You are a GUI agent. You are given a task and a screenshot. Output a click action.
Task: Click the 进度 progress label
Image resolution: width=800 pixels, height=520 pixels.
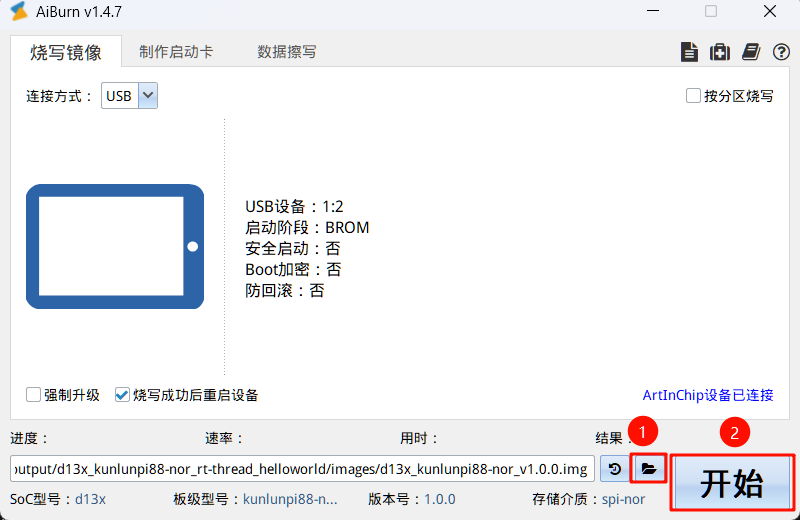coord(29,438)
